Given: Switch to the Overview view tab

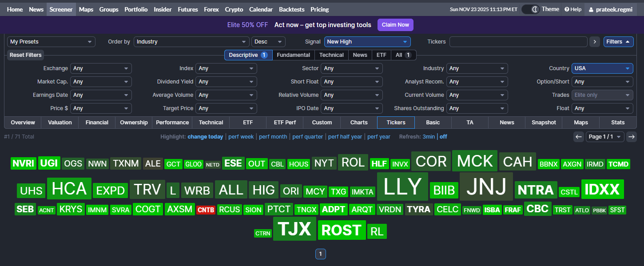Looking at the screenshot, I should [x=23, y=123].
